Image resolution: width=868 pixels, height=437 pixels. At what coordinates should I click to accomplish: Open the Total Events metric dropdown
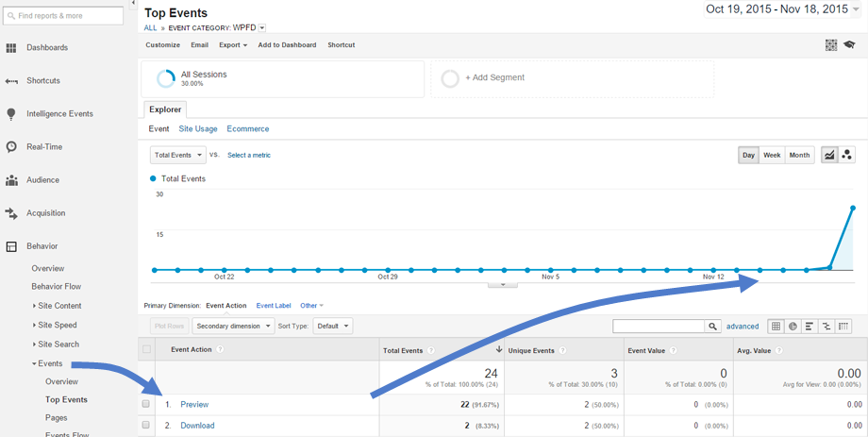(177, 155)
